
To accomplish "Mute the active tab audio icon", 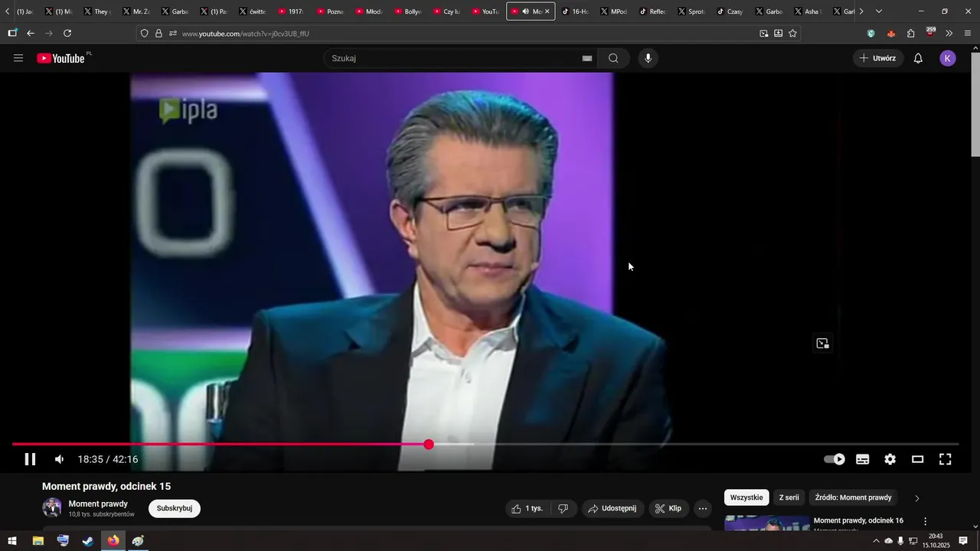I will click(x=525, y=11).
